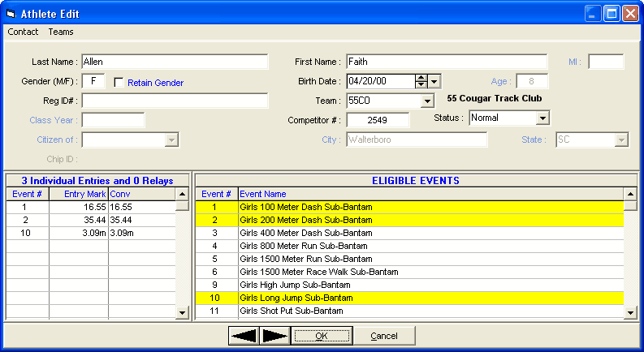The height and width of the screenshot is (352, 644).
Task: Select Girls 1500 Meter Race Walk Sub-Bantam
Action: [x=409, y=272]
